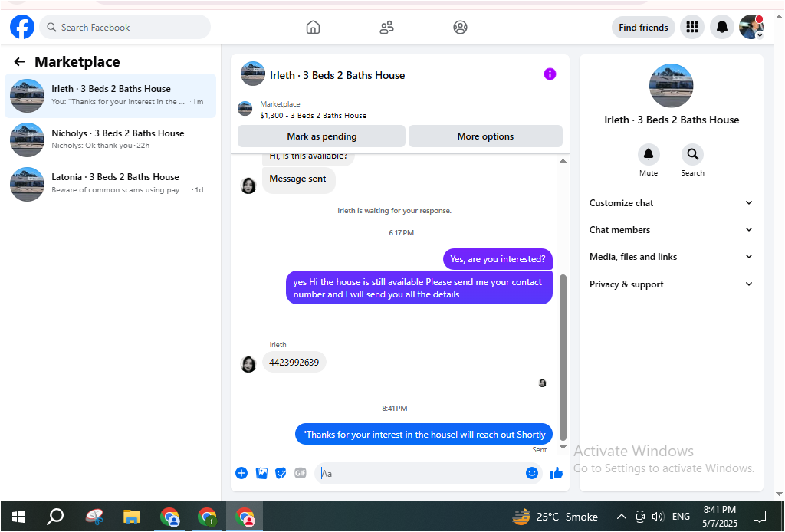
Task: Show hidden system tray icons
Action: tap(621, 517)
